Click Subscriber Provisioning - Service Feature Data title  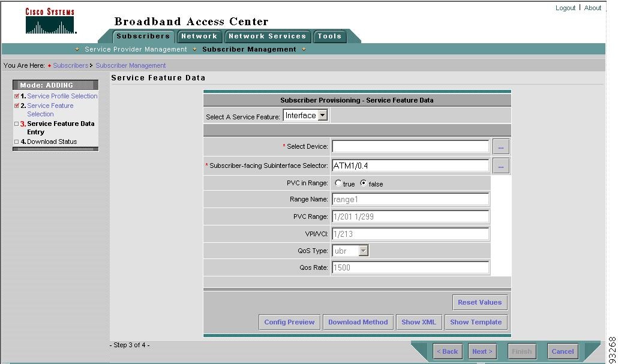[x=356, y=101]
